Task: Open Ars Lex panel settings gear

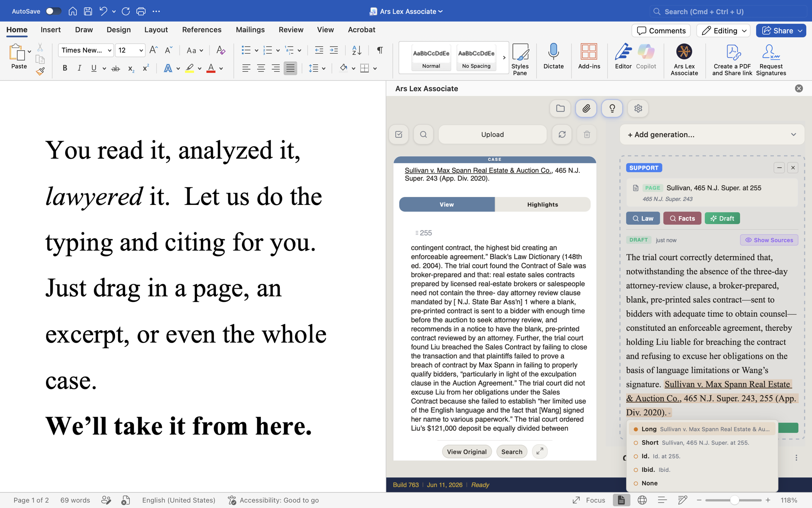Action: tap(638, 108)
